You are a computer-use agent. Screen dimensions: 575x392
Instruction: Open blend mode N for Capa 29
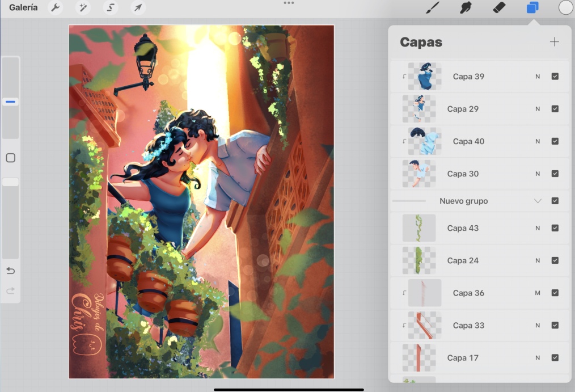pos(538,109)
